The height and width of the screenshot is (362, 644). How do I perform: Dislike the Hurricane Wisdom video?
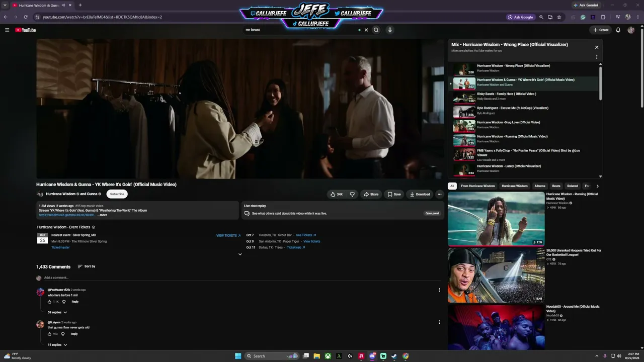tap(352, 194)
